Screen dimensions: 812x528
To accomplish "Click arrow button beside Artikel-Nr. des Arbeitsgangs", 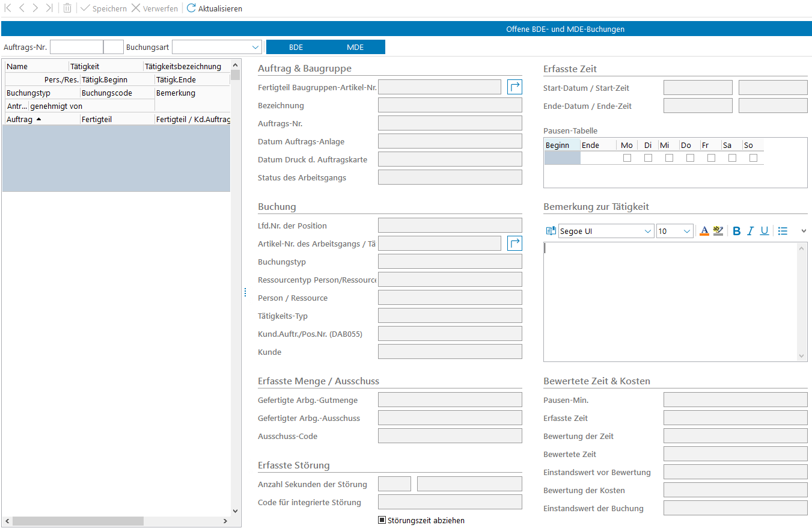I will [x=514, y=244].
